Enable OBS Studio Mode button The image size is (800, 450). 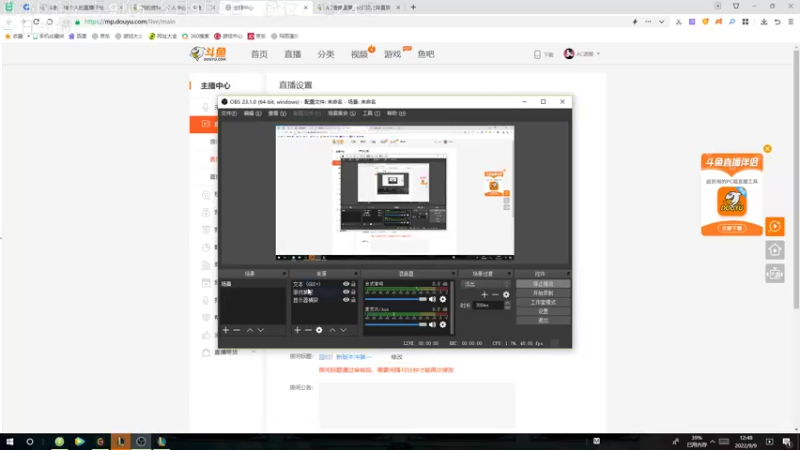coord(543,303)
